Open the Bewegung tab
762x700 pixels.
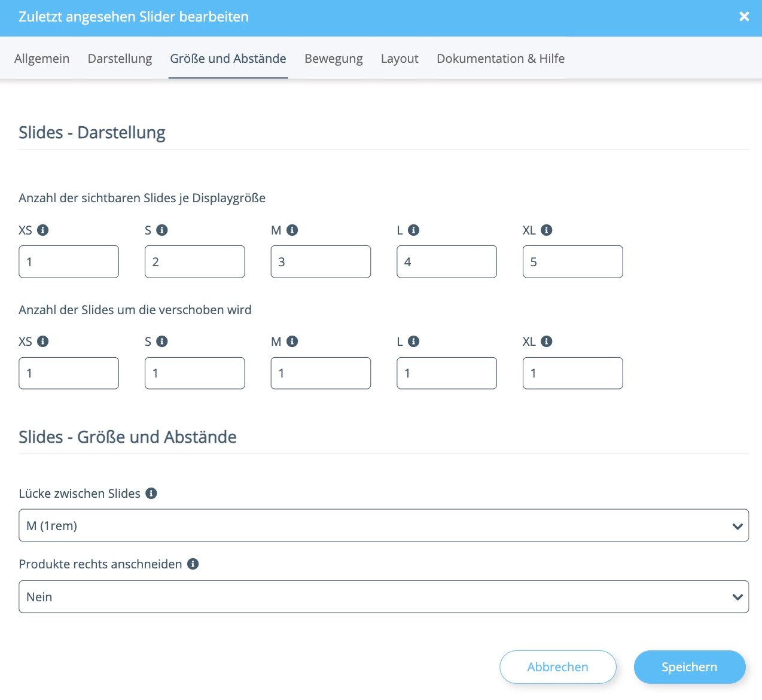(x=334, y=59)
